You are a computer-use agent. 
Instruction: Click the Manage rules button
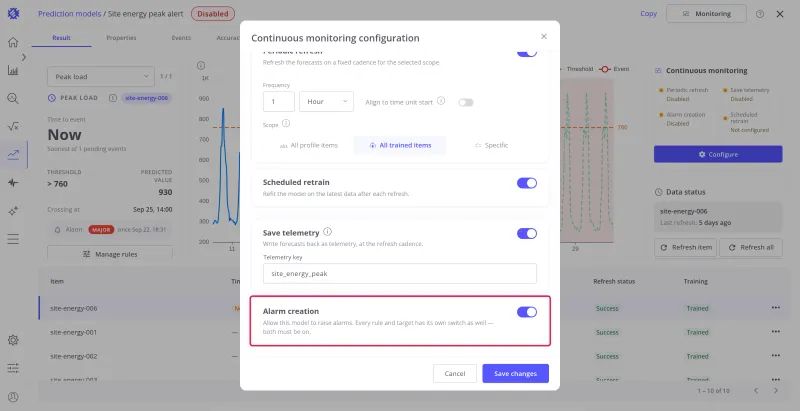coord(110,254)
